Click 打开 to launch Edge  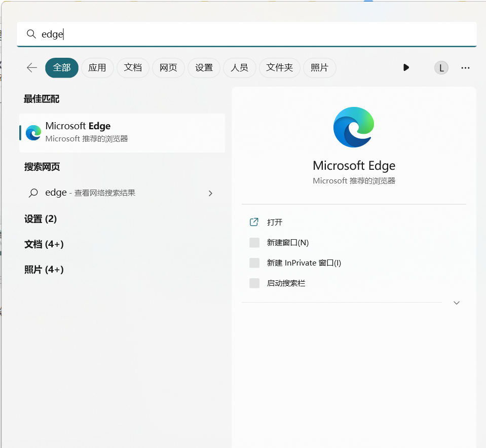(x=275, y=222)
